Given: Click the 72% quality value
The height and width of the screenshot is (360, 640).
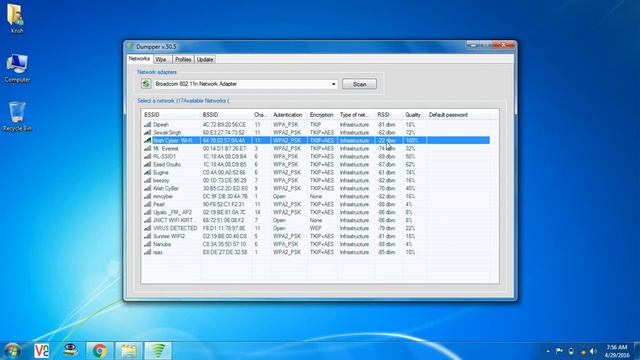Looking at the screenshot, I should 410,132.
